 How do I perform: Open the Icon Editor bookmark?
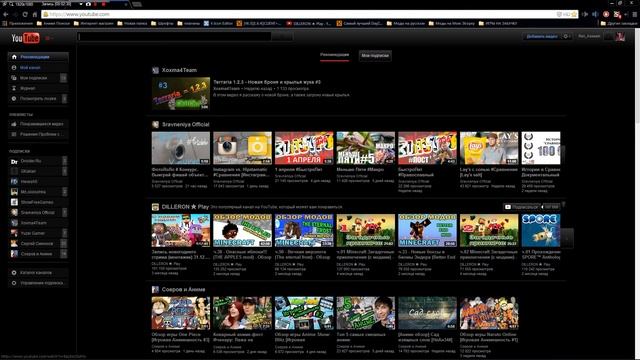[218, 23]
